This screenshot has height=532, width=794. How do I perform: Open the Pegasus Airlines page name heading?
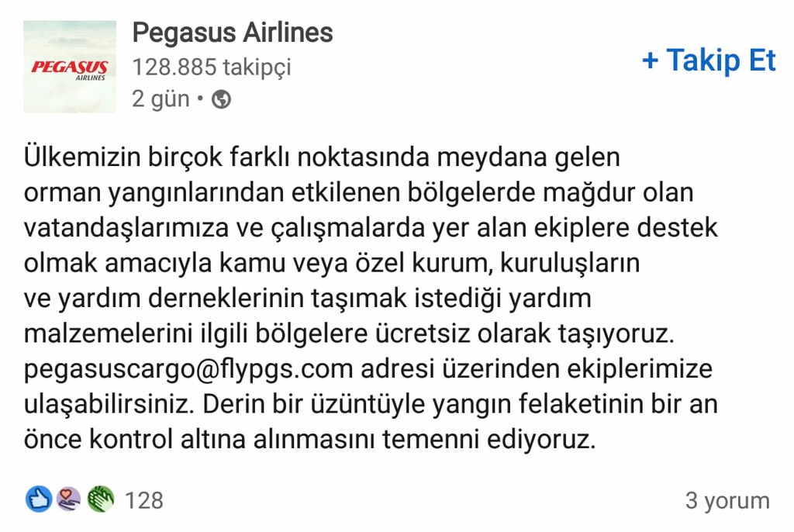(x=231, y=33)
